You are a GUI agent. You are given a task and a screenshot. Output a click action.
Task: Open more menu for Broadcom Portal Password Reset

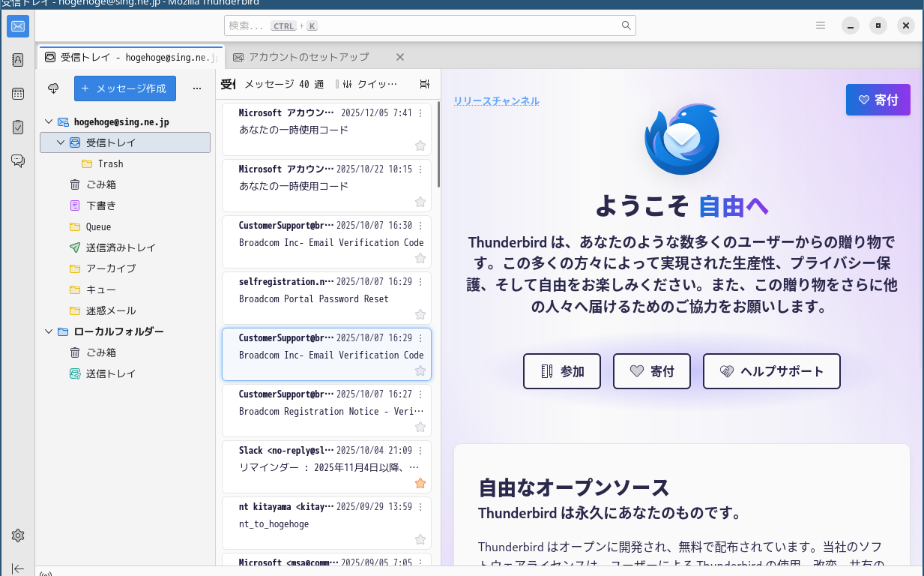[420, 282]
